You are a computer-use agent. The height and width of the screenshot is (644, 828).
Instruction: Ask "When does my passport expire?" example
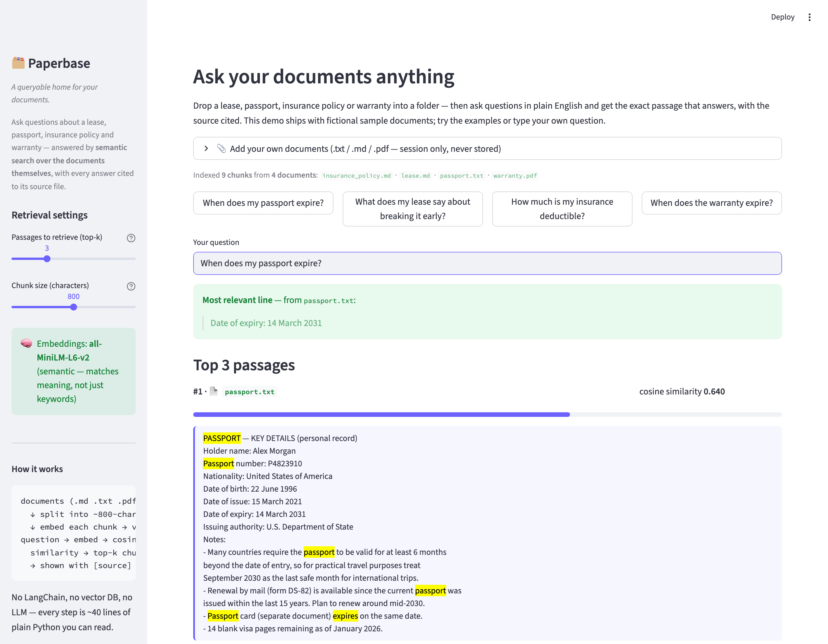tap(263, 203)
